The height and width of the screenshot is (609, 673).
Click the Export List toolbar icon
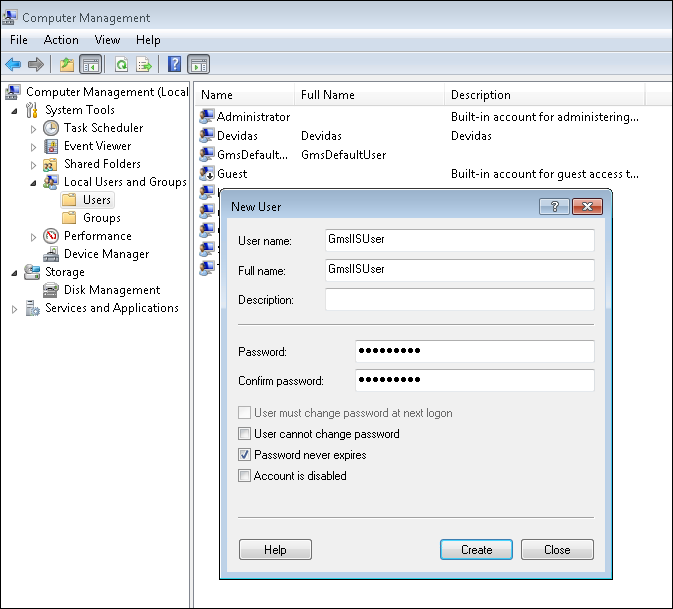pos(144,65)
